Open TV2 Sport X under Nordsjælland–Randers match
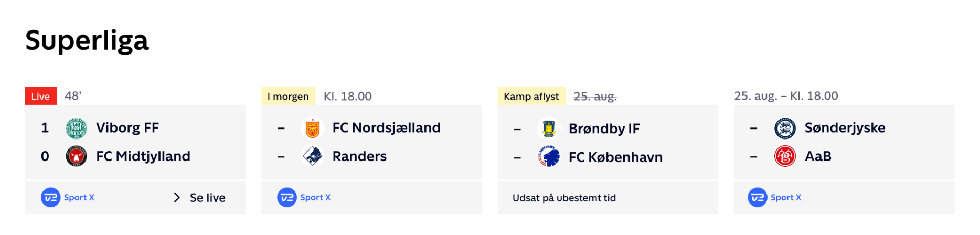980x235 pixels. tap(304, 198)
